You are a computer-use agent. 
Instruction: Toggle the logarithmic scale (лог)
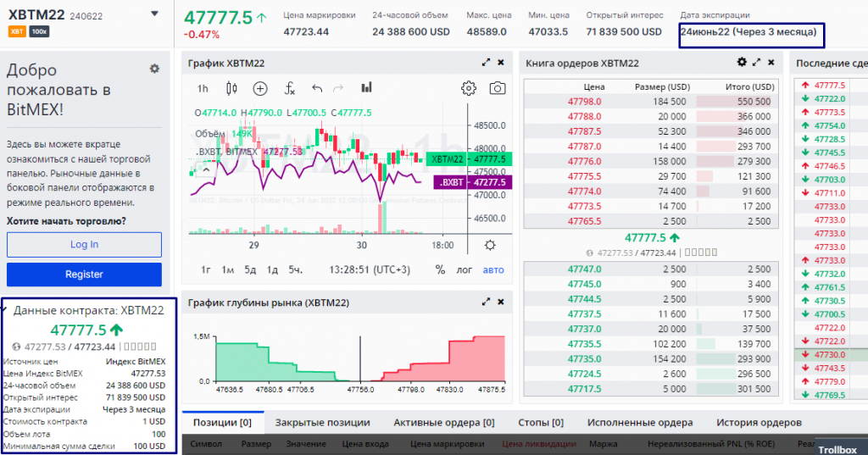(465, 269)
